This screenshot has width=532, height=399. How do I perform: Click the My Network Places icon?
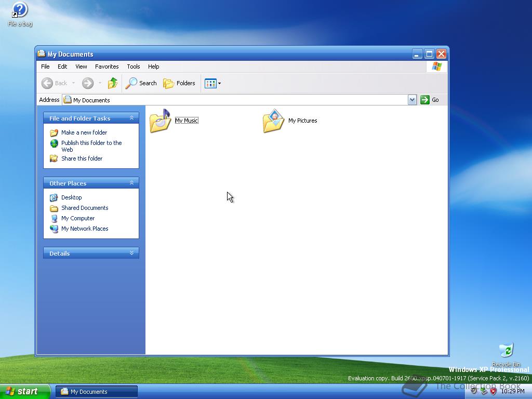tap(54, 229)
